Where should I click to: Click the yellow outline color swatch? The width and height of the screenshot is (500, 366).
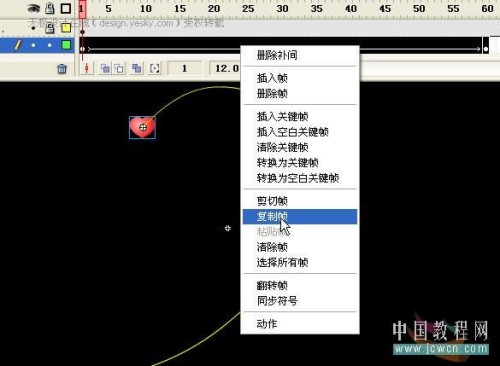(x=66, y=28)
